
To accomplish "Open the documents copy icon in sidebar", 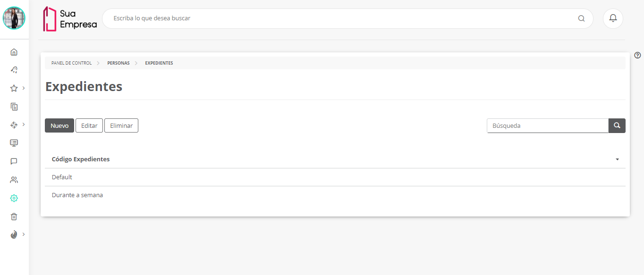I will 14,107.
